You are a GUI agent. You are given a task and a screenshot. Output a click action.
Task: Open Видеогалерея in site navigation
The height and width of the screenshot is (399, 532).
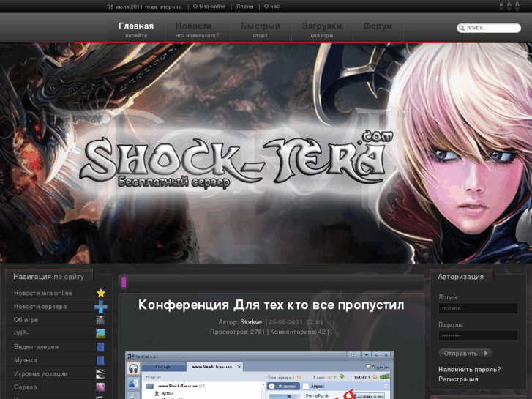(x=37, y=347)
